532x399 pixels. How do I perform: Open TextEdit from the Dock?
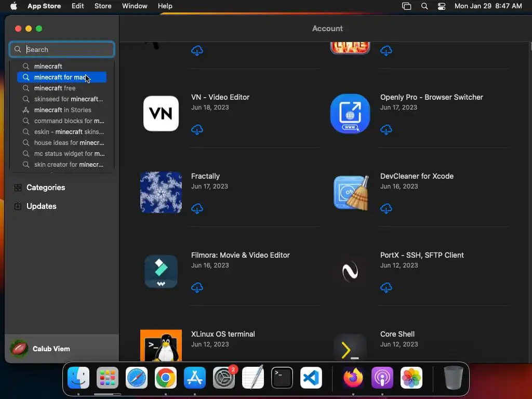point(253,378)
